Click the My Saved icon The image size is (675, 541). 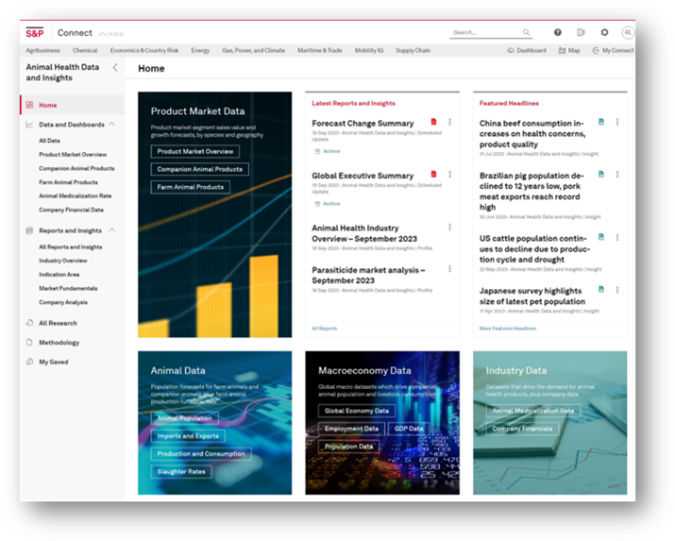point(29,362)
